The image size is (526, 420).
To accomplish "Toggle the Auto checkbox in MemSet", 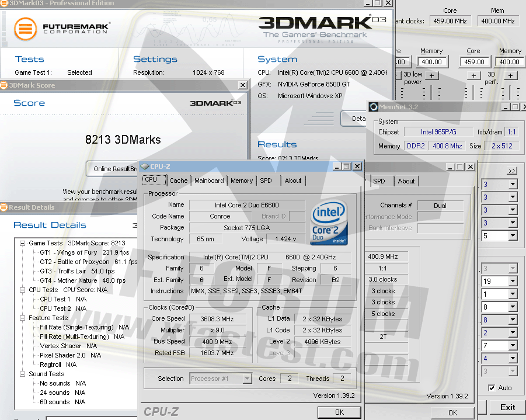I will click(x=492, y=388).
